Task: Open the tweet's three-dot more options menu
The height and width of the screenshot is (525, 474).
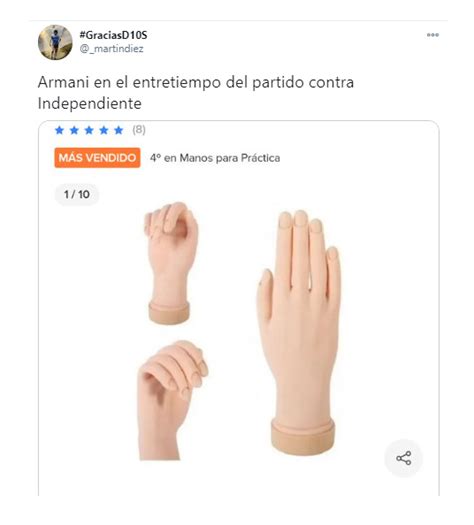Action: (x=432, y=35)
